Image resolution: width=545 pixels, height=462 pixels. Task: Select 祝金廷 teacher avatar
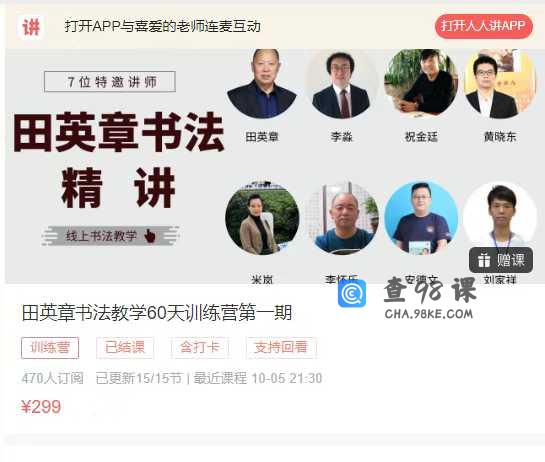tap(421, 82)
